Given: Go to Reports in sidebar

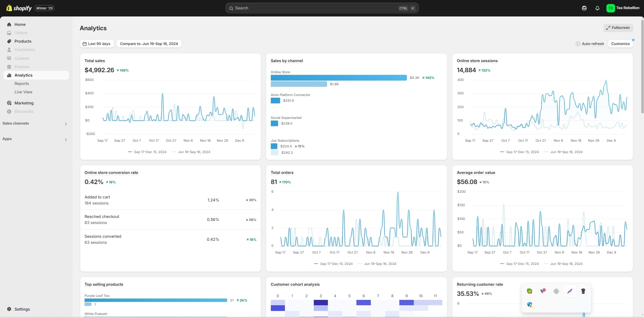Looking at the screenshot, I should (21, 84).
